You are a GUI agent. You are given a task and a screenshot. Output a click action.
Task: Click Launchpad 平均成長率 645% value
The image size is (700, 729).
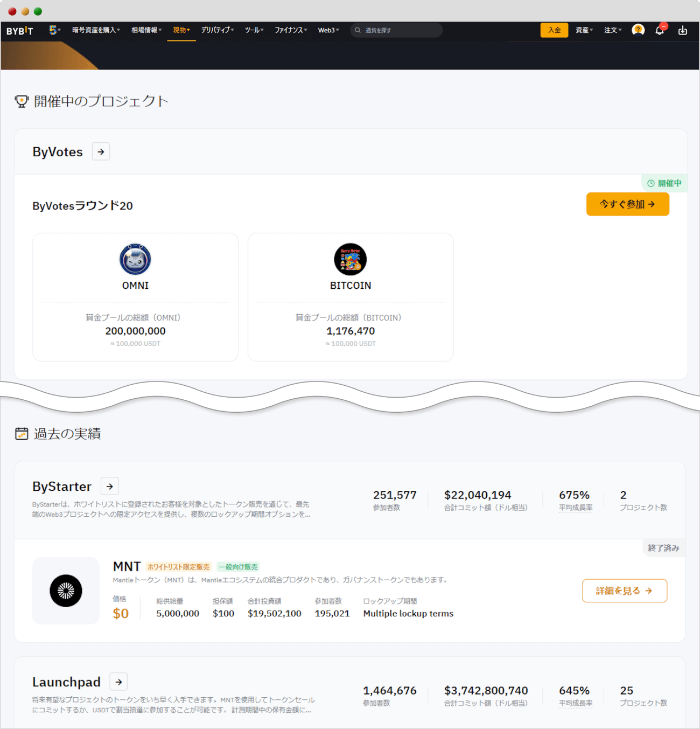click(574, 691)
